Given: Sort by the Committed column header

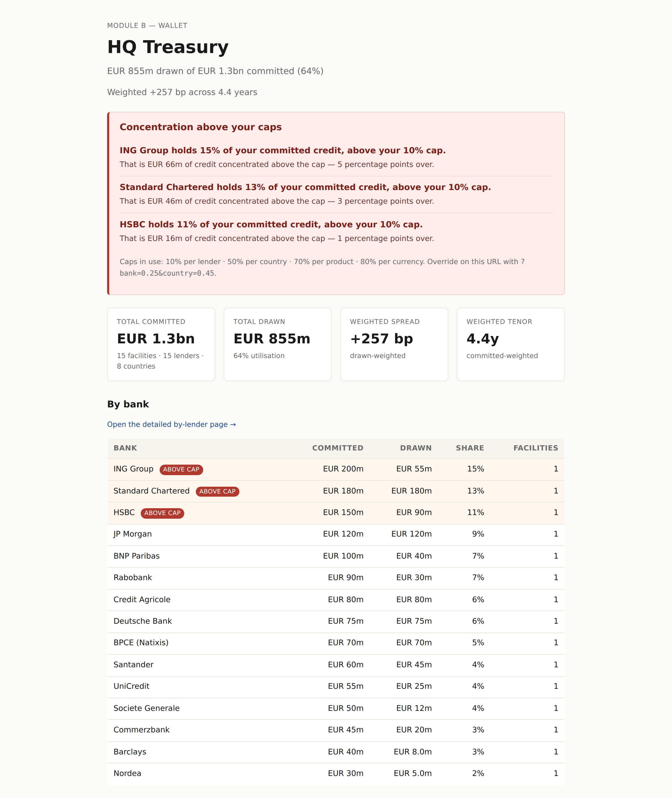Looking at the screenshot, I should point(338,448).
